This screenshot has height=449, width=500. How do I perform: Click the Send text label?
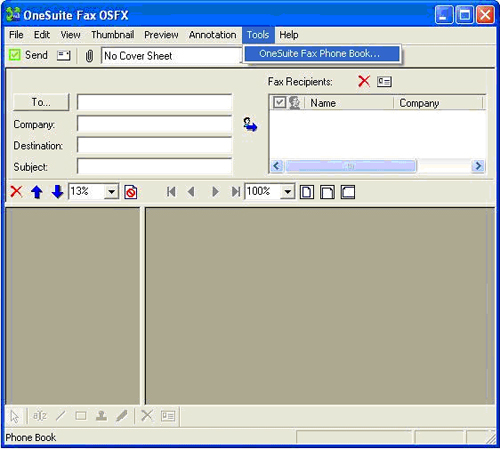[36, 55]
